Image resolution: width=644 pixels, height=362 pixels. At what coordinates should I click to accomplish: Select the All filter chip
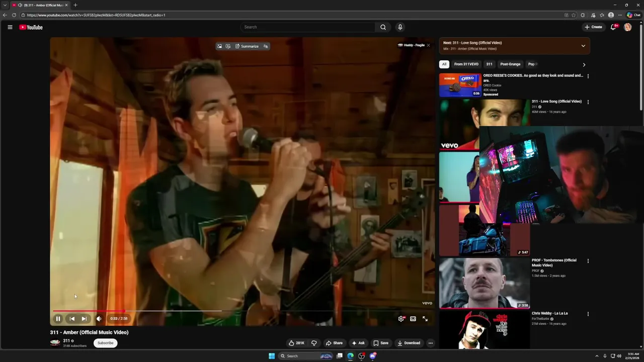pos(444,64)
